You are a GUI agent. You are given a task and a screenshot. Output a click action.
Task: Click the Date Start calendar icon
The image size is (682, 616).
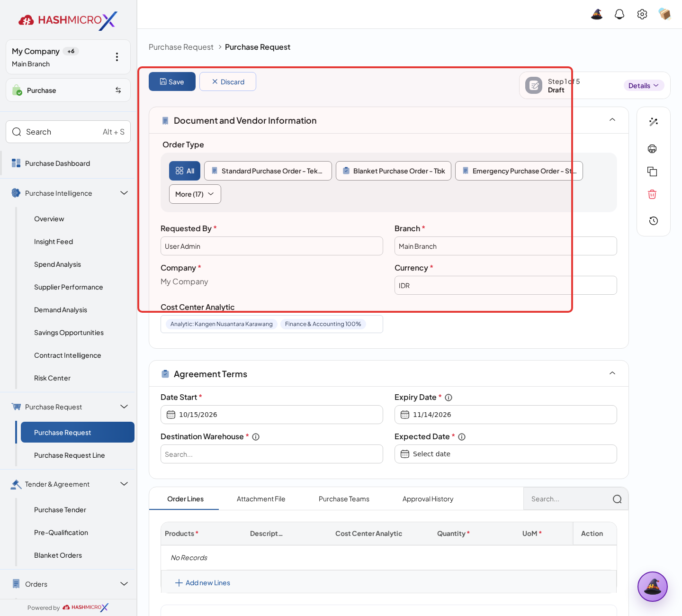coord(171,415)
